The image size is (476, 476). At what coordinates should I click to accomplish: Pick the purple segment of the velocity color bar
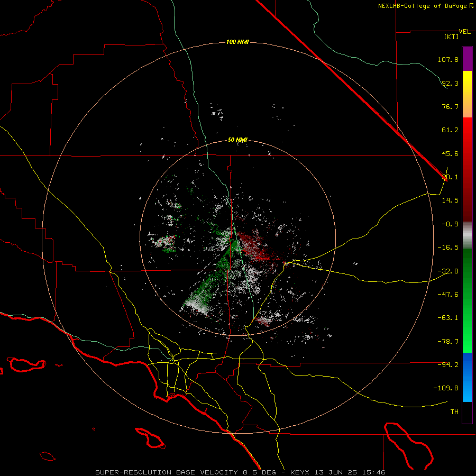(467, 59)
